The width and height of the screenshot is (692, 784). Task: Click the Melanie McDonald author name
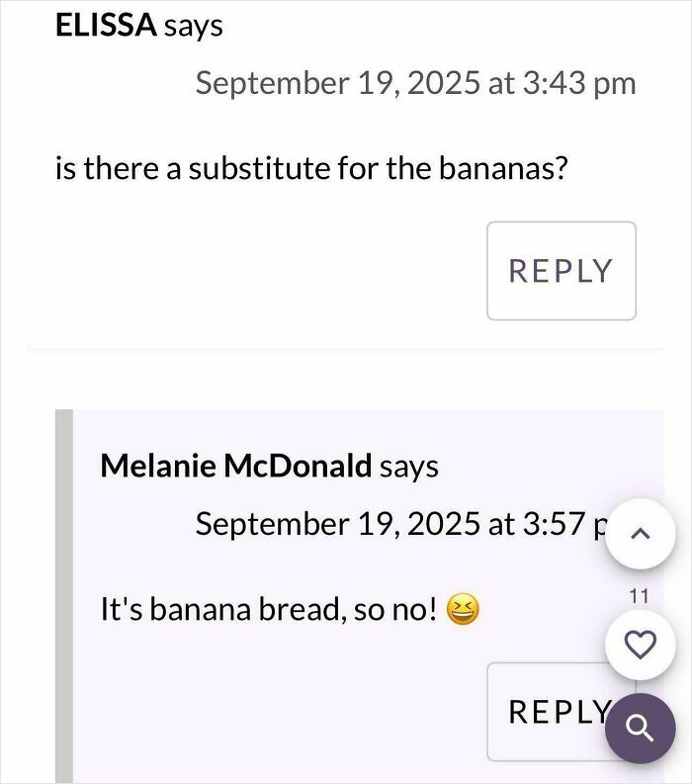[236, 466]
